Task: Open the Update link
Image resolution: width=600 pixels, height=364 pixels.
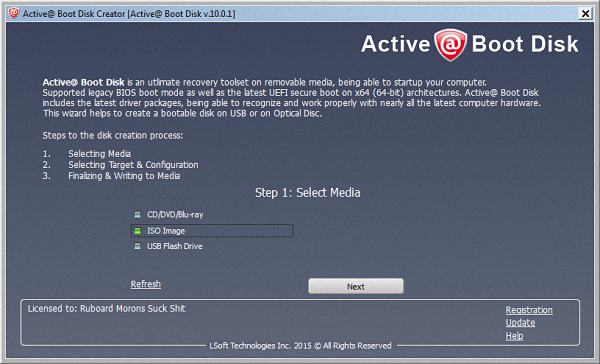Action: (x=520, y=323)
